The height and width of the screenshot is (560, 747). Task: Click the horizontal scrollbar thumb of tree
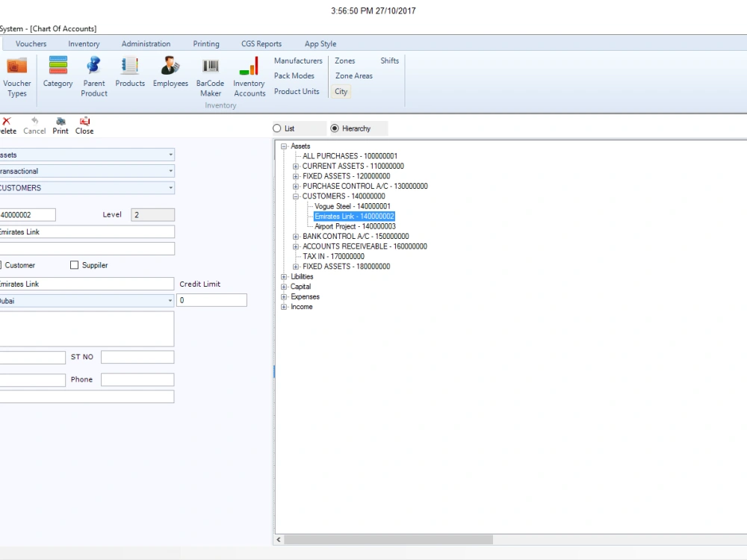pos(388,540)
